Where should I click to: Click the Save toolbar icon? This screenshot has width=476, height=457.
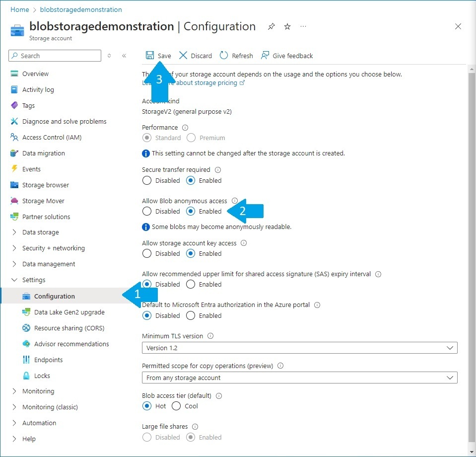[x=150, y=55]
